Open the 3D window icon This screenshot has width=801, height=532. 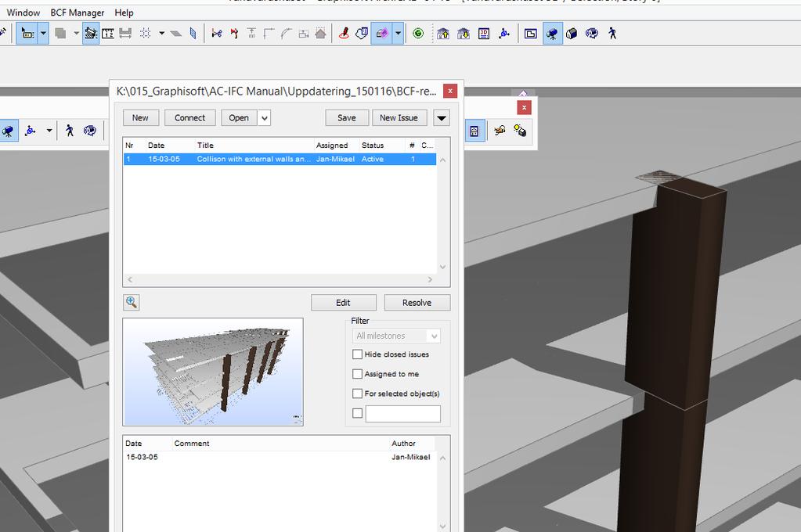coord(484,34)
